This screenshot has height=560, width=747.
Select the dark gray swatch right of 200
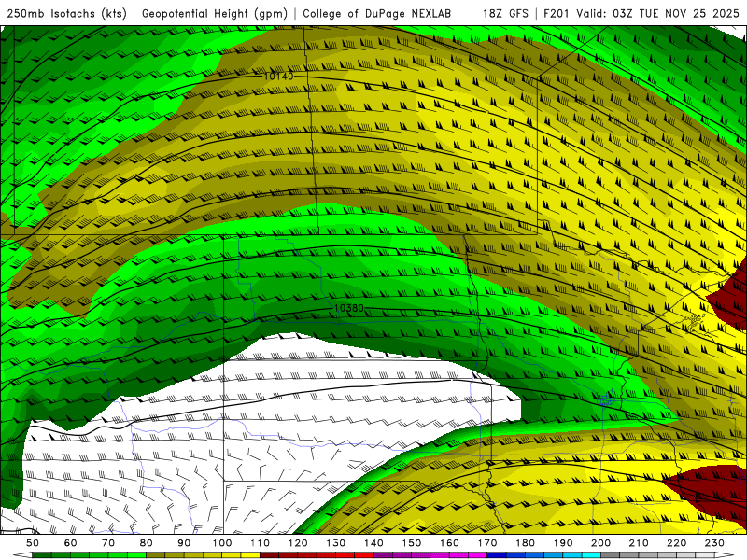(x=611, y=555)
